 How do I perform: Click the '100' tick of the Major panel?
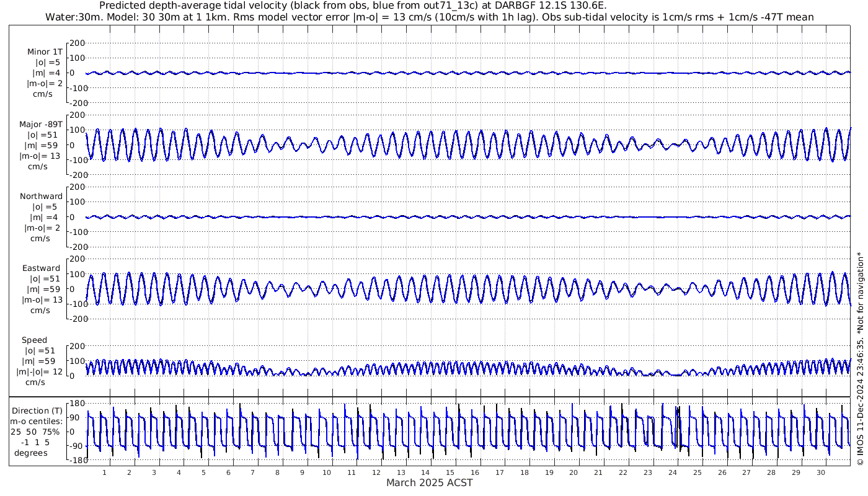pos(77,130)
